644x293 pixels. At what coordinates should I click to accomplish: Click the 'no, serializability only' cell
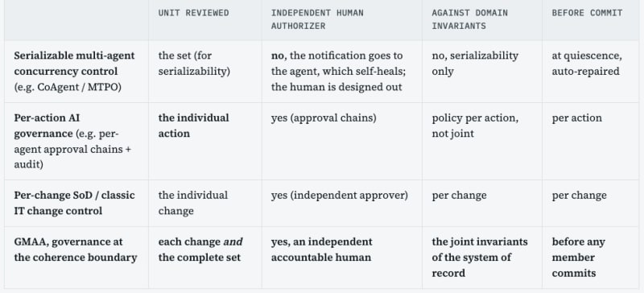tap(475, 64)
